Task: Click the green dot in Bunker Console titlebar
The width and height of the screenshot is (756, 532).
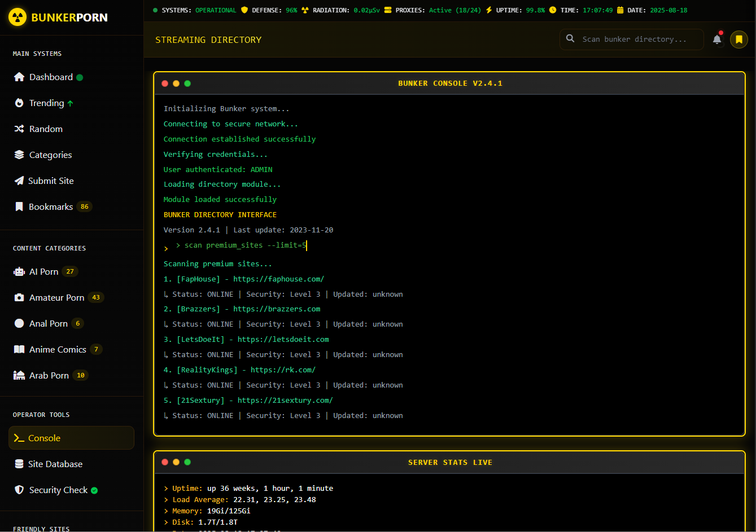Action: 187,83
